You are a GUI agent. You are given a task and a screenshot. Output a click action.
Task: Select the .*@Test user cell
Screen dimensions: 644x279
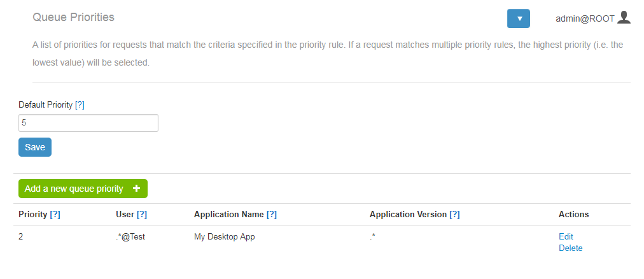click(130, 237)
